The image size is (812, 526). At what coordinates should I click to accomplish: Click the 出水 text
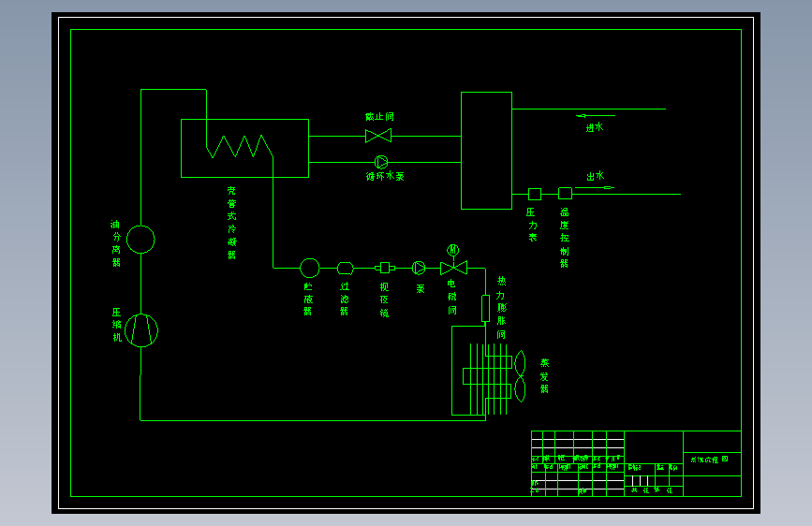point(596,176)
